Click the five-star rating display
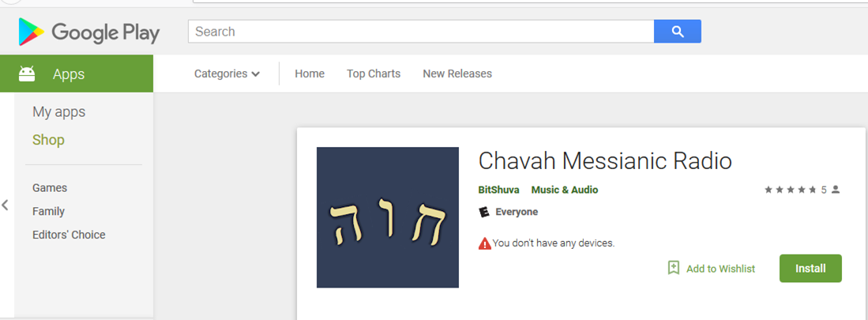Screen dimensions: 868x320 coord(791,190)
